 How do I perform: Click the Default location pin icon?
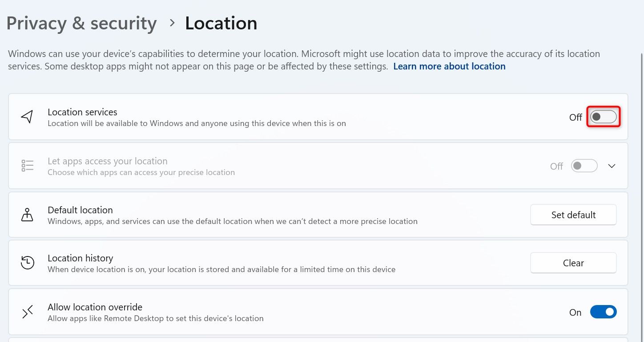point(28,215)
